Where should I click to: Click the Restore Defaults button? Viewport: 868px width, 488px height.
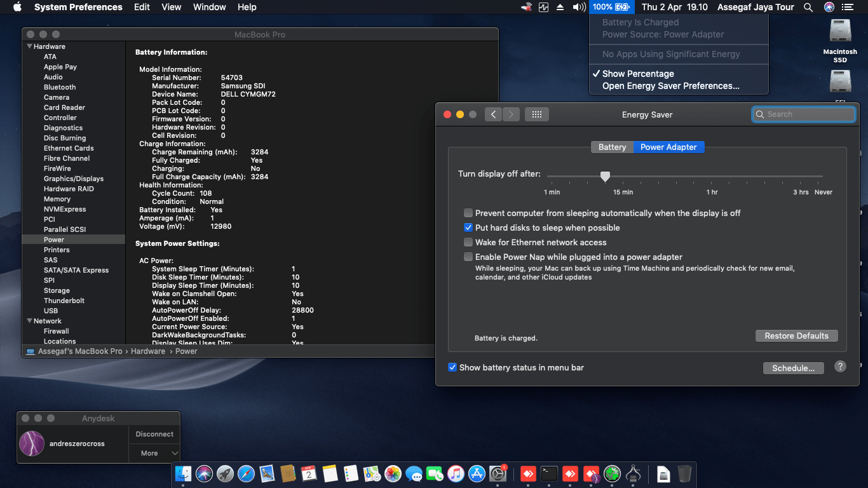pos(796,335)
